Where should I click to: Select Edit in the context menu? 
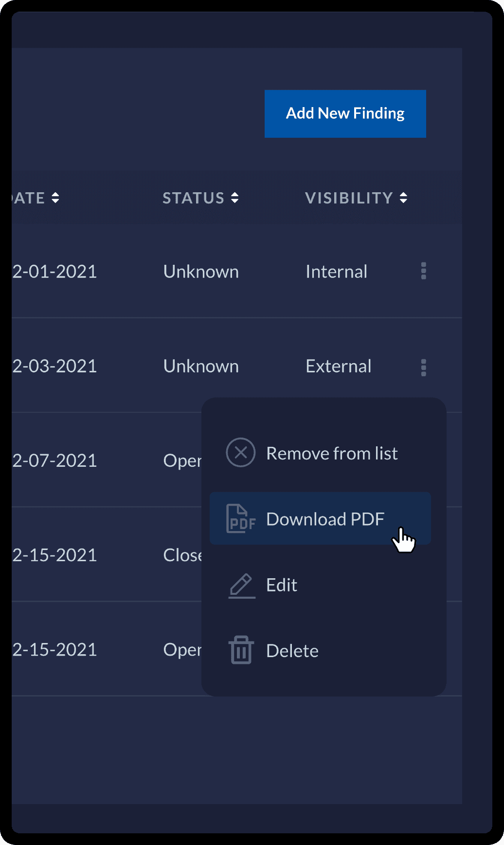tap(282, 585)
